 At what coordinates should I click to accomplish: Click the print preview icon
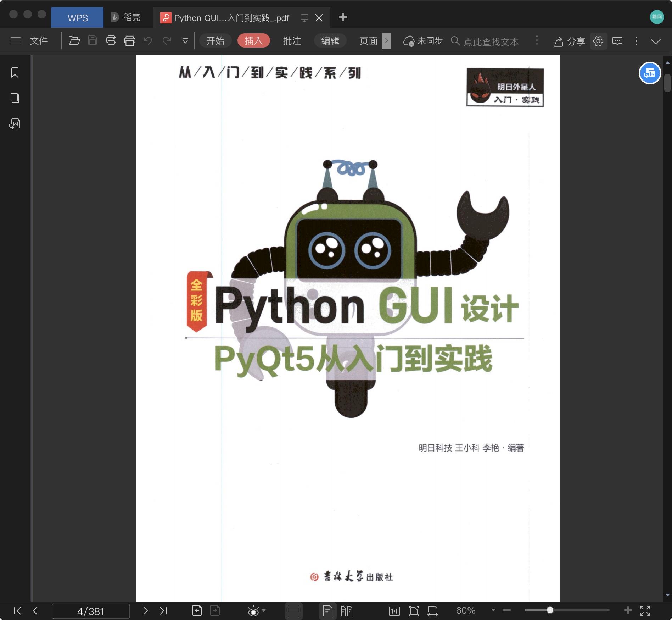130,40
